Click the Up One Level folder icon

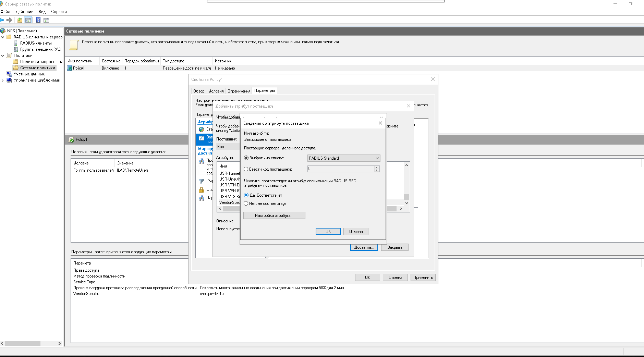pos(20,20)
